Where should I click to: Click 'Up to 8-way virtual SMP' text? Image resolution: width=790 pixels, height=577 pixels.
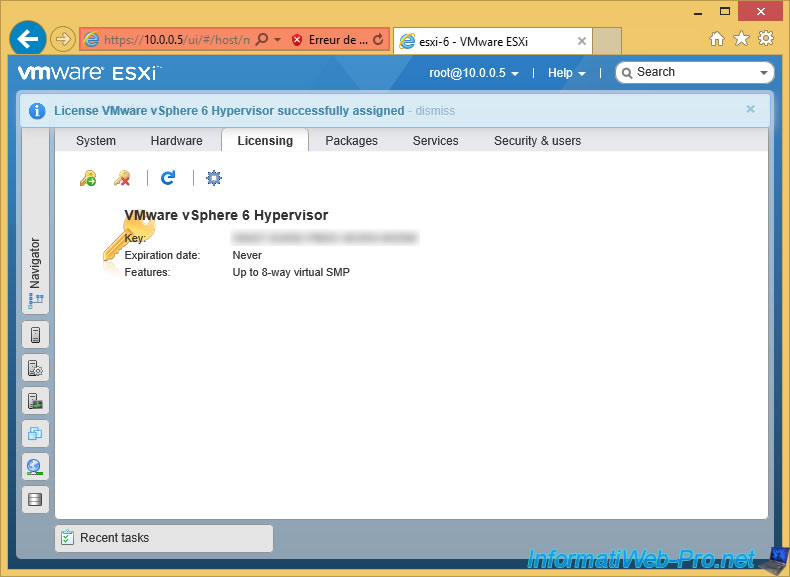tap(291, 272)
